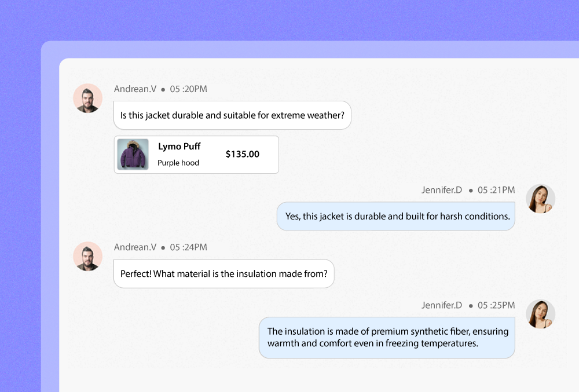Image resolution: width=579 pixels, height=392 pixels.
Task: Open the Lymo Puff purple jacket thumbnail
Action: coord(133,155)
